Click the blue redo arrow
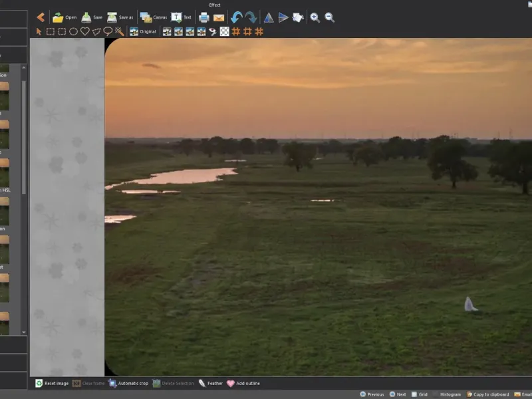 pos(251,17)
